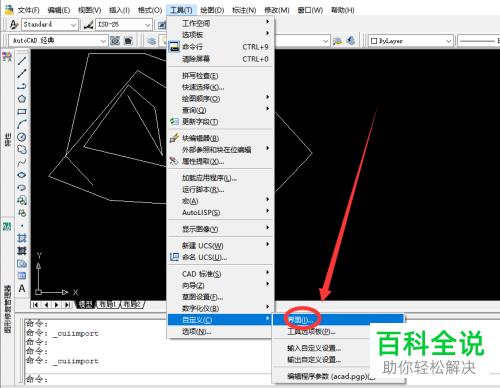Viewport: 500px width, 388px height.
Task: Open the layer list dropdown arrow
Action: click(x=326, y=41)
